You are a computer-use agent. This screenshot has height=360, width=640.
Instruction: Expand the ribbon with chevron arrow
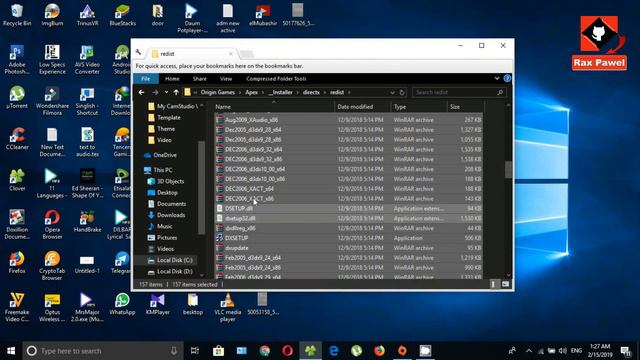497,78
